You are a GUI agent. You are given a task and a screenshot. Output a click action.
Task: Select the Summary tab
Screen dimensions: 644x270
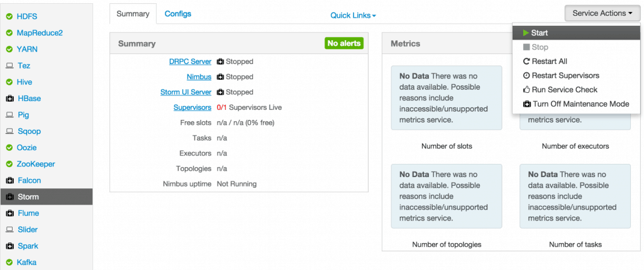pyautogui.click(x=133, y=14)
